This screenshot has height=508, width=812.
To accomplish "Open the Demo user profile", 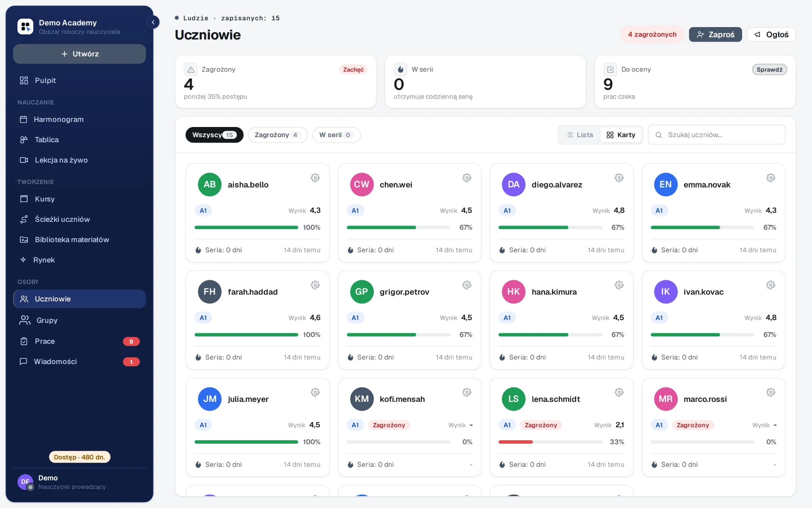I will [80, 482].
